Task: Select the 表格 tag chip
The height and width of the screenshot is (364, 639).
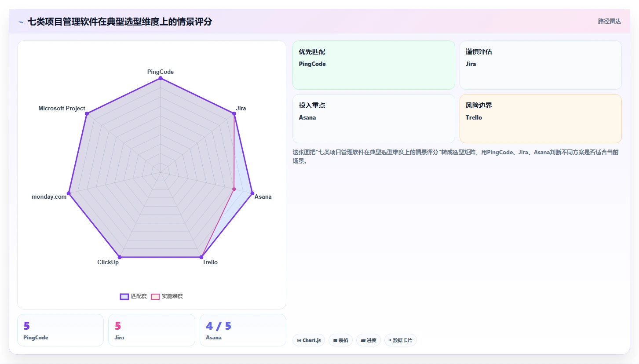Action: click(340, 340)
